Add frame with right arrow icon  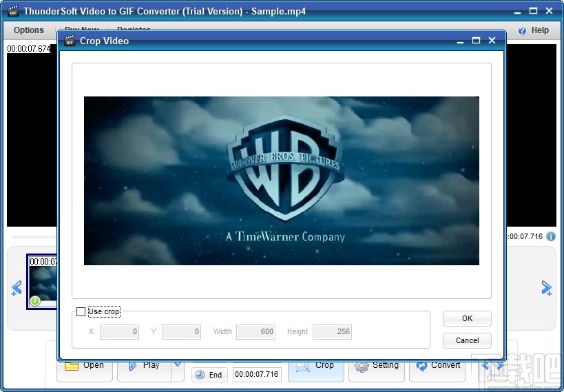pyautogui.click(x=547, y=288)
